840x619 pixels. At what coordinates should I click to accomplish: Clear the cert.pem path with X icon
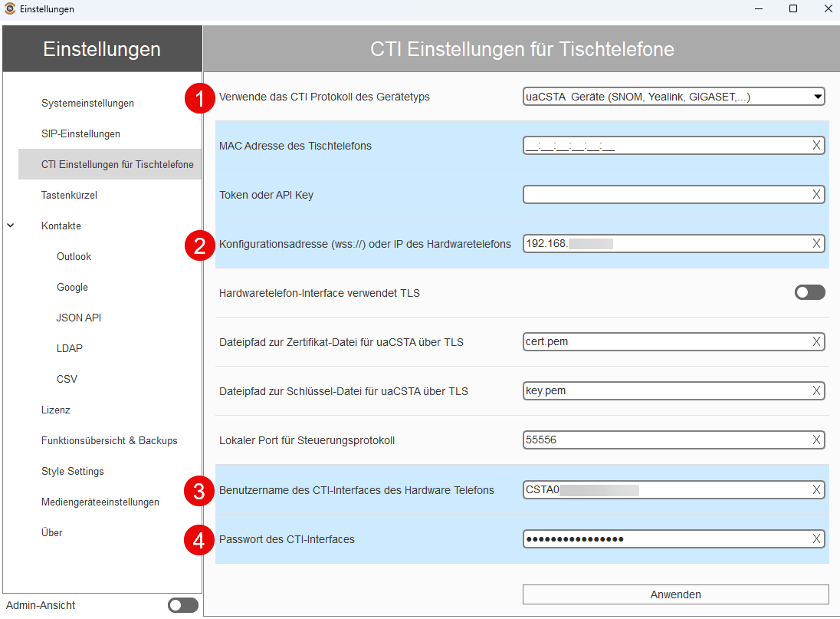[x=816, y=342]
